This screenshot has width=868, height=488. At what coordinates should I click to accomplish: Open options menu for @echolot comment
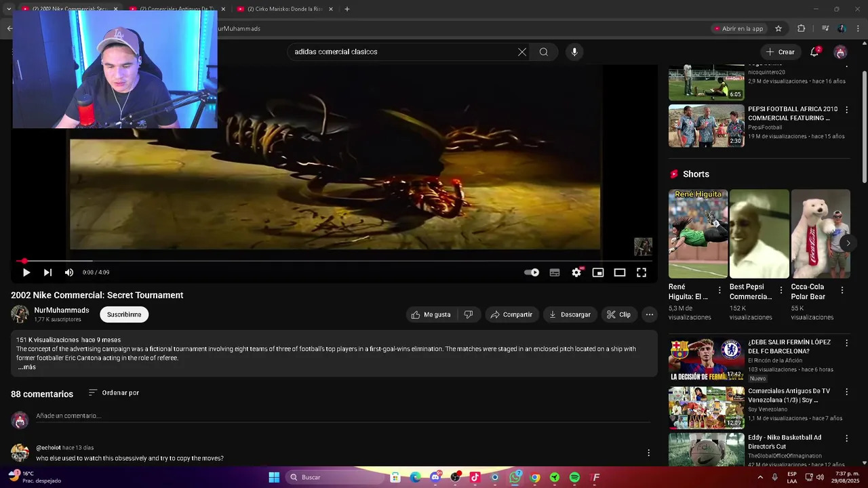[648, 453]
